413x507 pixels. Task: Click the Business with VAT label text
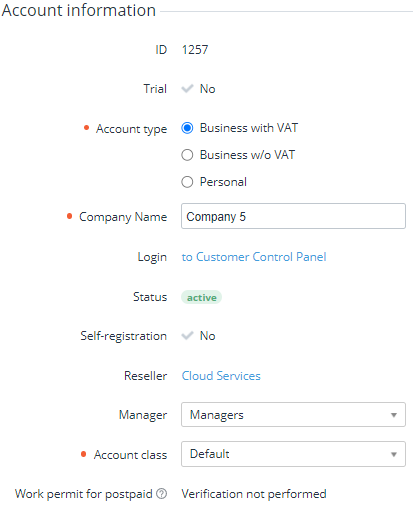tap(249, 128)
